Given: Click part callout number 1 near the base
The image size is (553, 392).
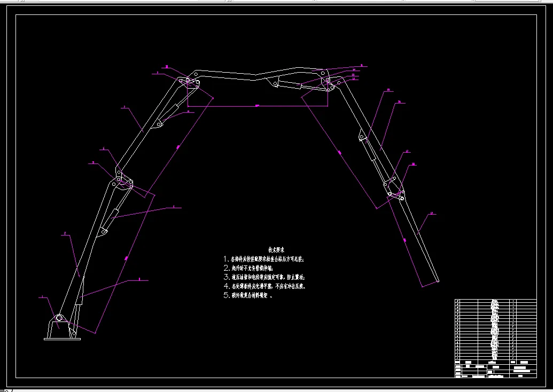Looking at the screenshot, I should 43,297.
